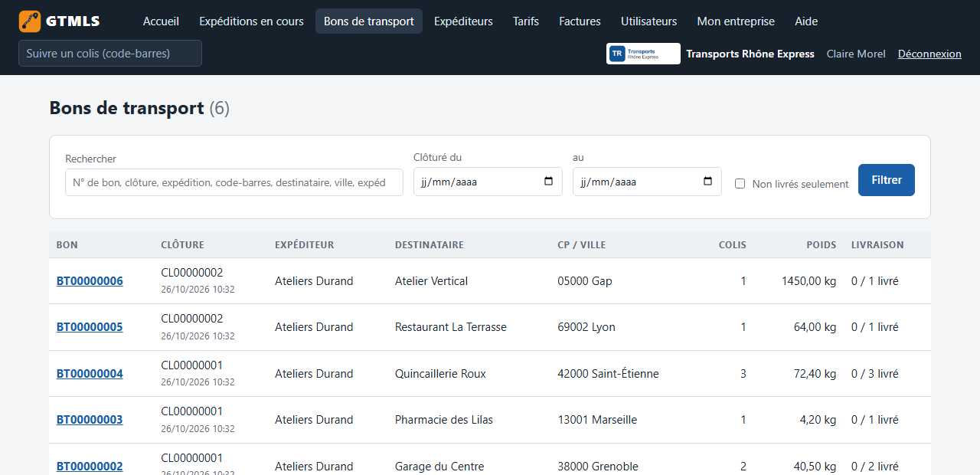Navigate to Expéditeurs
This screenshot has width=980, height=475.
[x=463, y=21]
